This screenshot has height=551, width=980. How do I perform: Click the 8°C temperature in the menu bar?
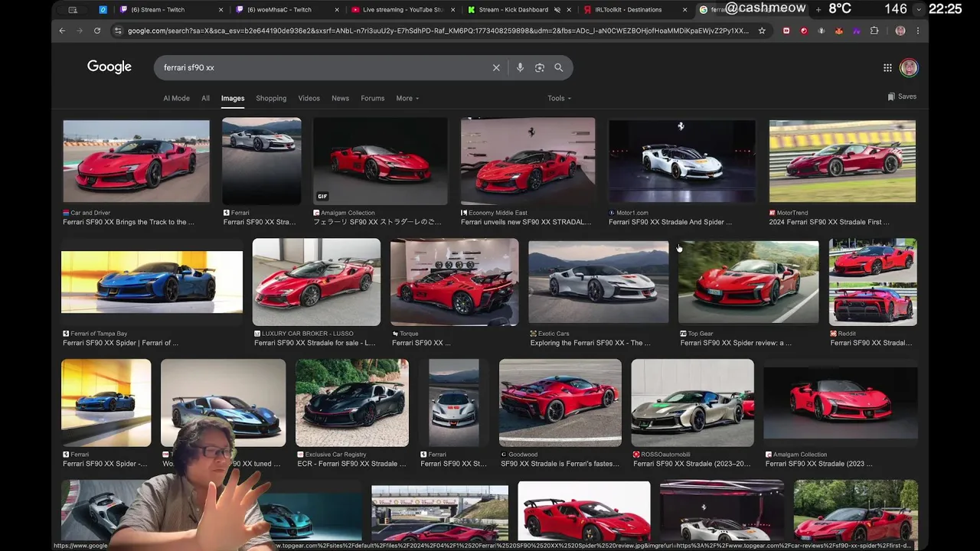point(840,8)
